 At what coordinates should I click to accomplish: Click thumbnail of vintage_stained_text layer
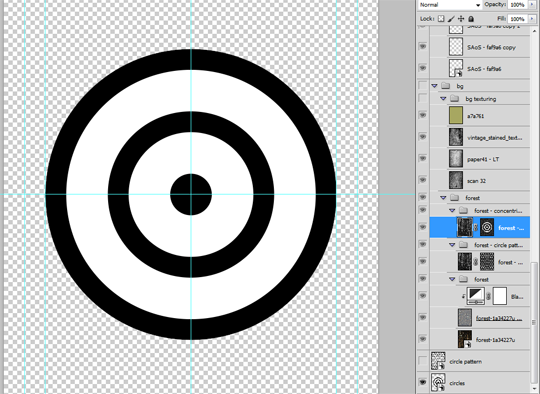(456, 137)
